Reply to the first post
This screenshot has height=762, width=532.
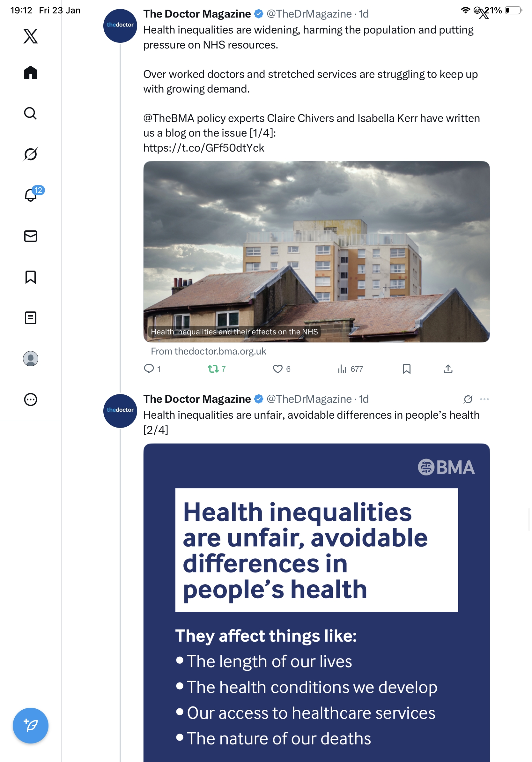[149, 369]
